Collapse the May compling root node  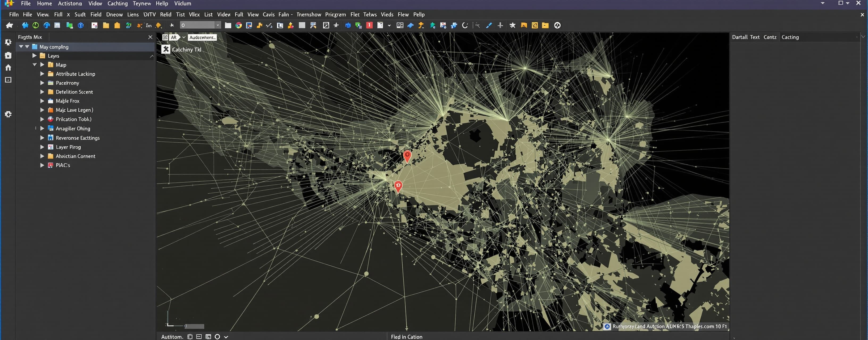(x=21, y=47)
